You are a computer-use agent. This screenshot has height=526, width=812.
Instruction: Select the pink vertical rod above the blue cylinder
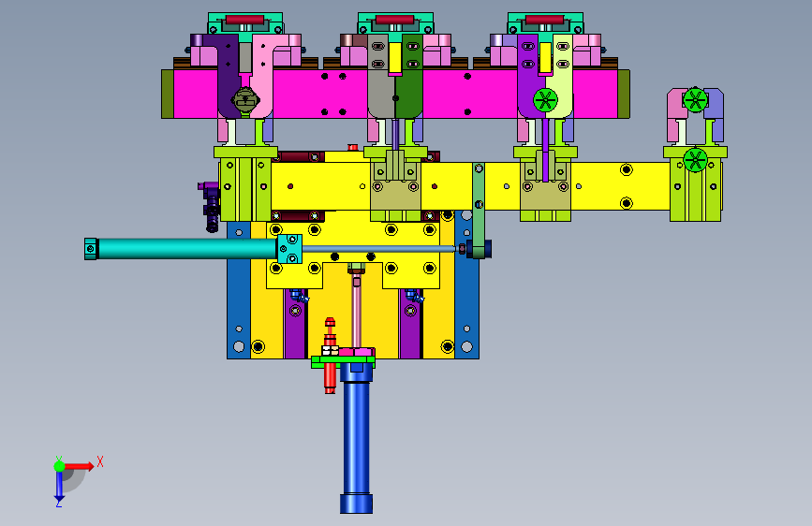356,311
